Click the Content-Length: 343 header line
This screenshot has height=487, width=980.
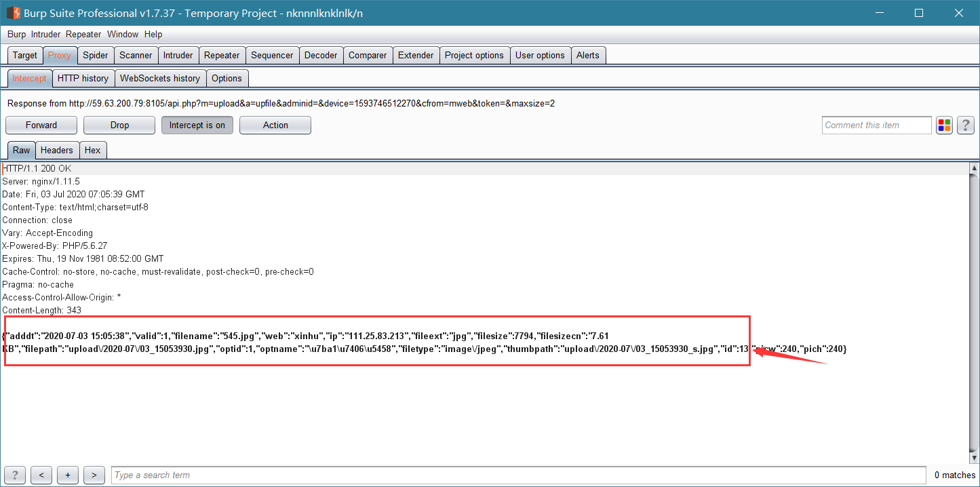pyautogui.click(x=41, y=310)
